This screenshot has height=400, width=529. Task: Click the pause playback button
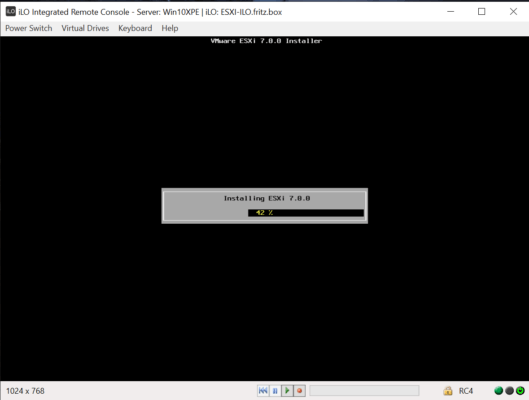click(275, 391)
